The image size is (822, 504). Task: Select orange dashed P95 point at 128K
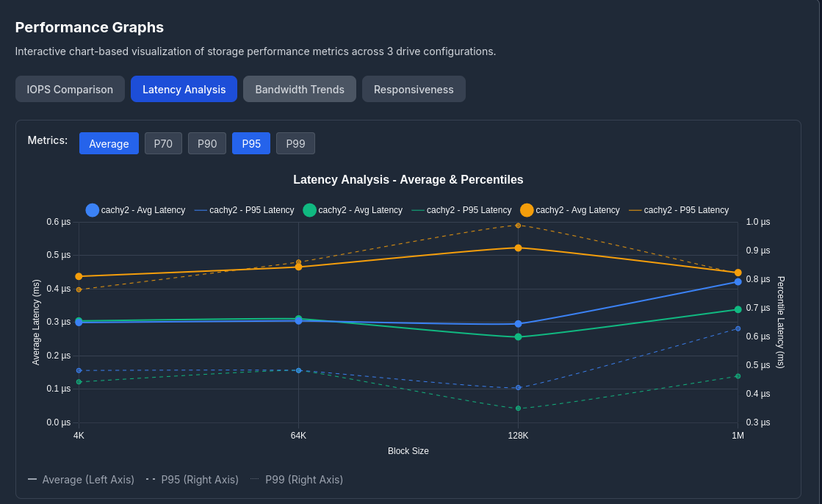pyautogui.click(x=518, y=226)
